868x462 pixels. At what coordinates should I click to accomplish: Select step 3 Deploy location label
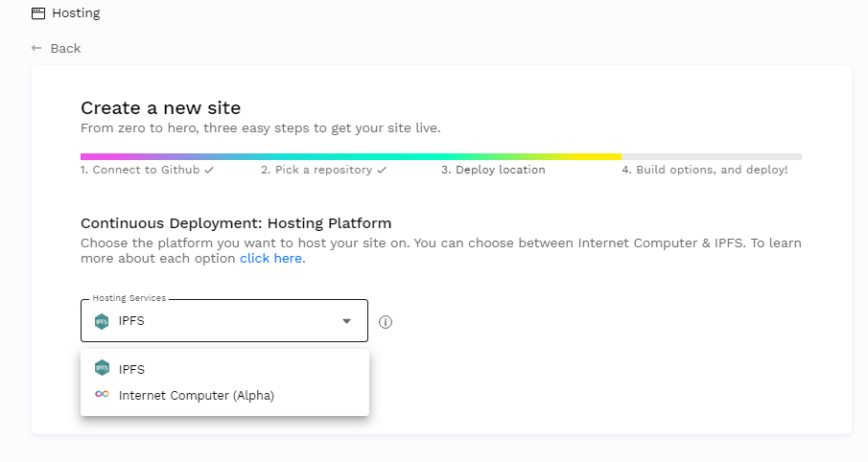click(x=493, y=170)
